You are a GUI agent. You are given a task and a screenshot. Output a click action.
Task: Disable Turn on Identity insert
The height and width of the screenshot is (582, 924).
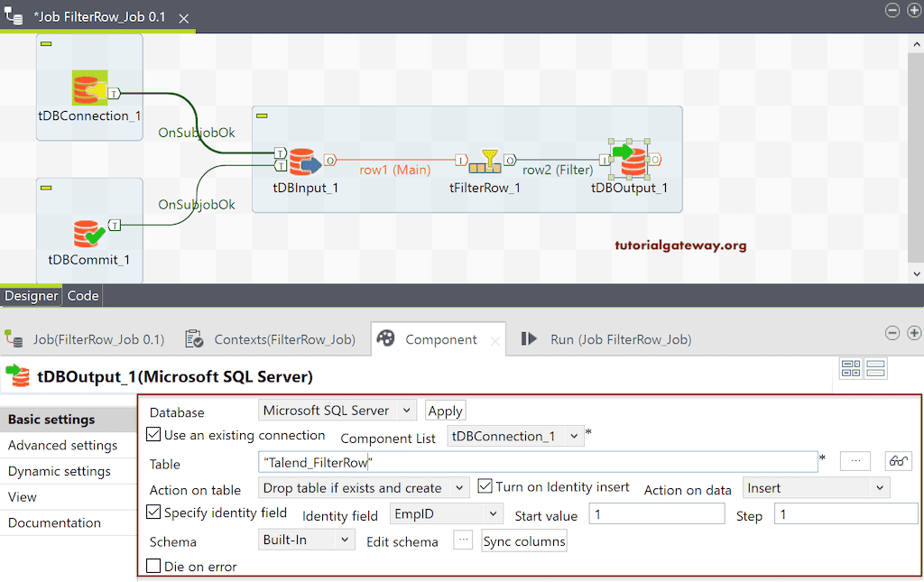tap(485, 486)
